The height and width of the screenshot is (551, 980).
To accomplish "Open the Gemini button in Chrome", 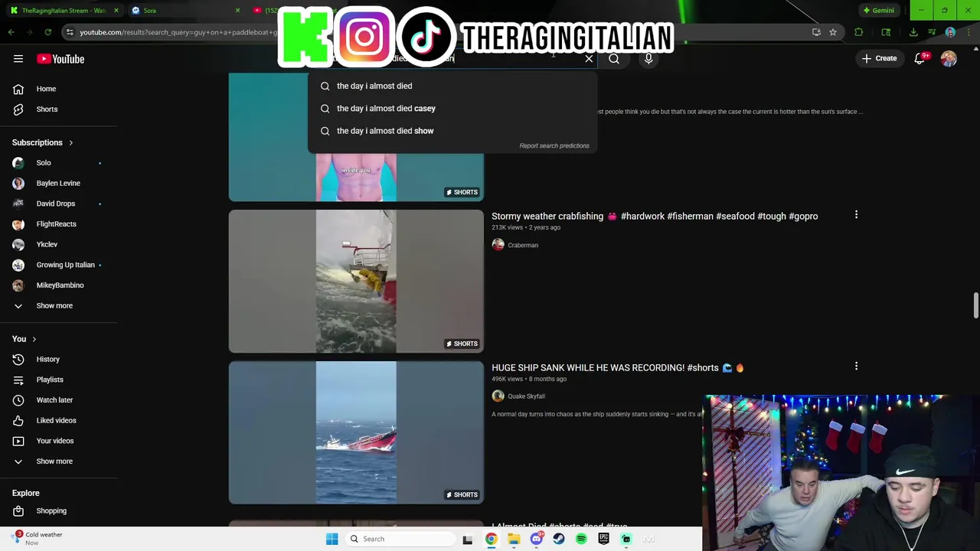I will [x=878, y=11].
